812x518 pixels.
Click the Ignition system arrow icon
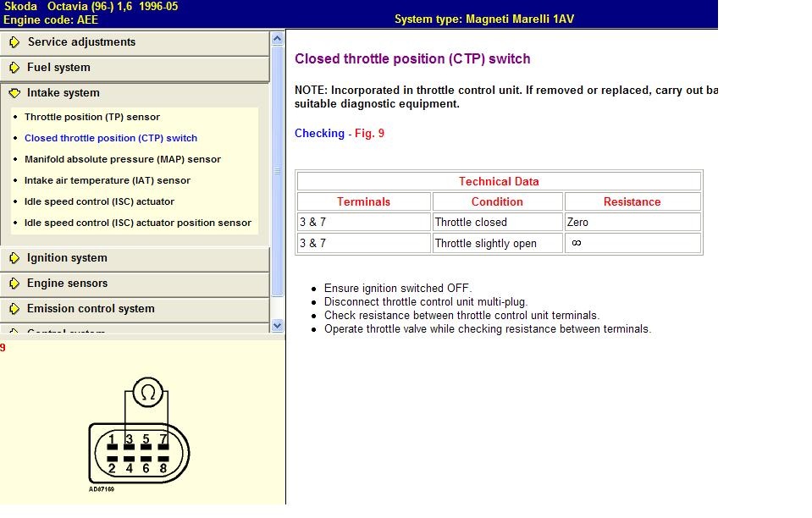(14, 257)
